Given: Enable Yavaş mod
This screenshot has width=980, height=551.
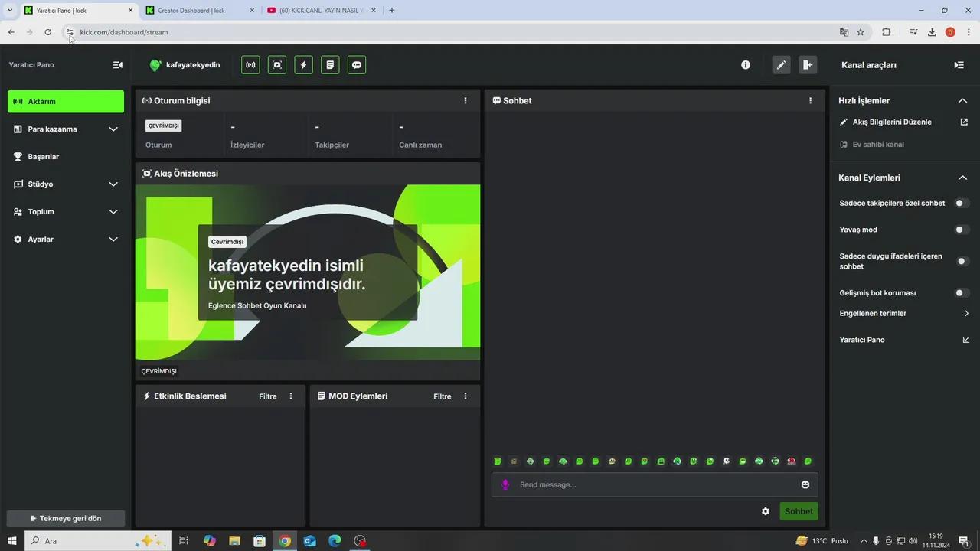Looking at the screenshot, I should point(959,229).
